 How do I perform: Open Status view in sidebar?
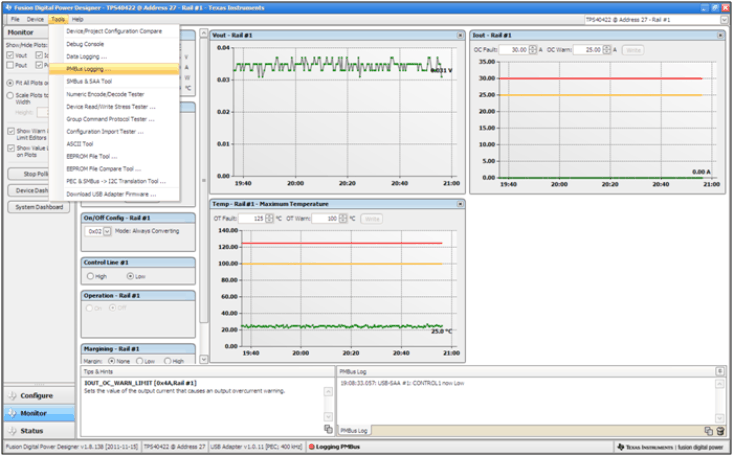click(x=32, y=430)
